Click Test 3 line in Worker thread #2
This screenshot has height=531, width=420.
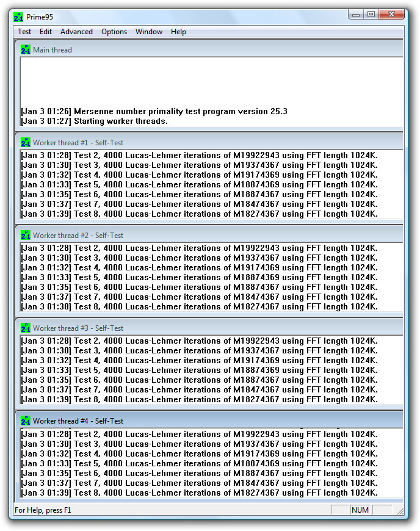click(199, 258)
